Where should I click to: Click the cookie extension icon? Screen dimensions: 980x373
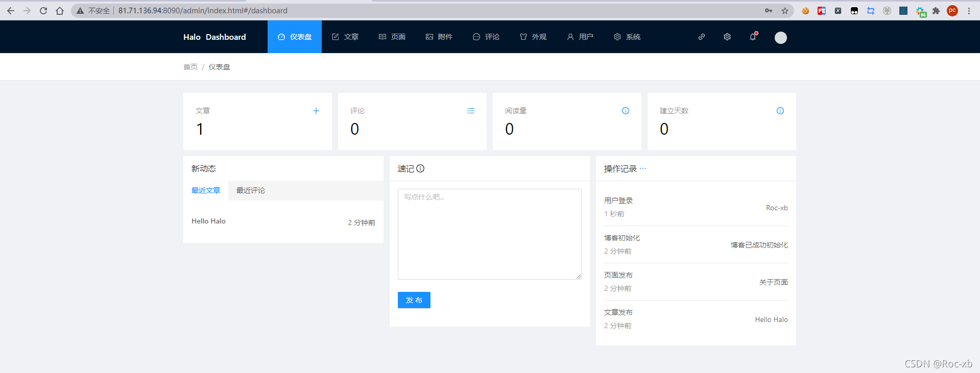[805, 11]
